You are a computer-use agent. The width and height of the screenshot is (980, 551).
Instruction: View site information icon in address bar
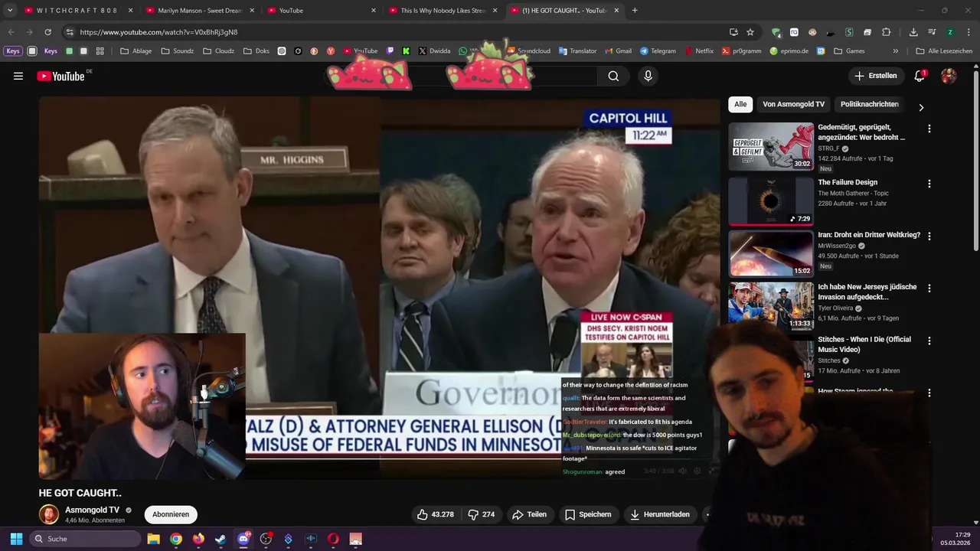pyautogui.click(x=70, y=32)
